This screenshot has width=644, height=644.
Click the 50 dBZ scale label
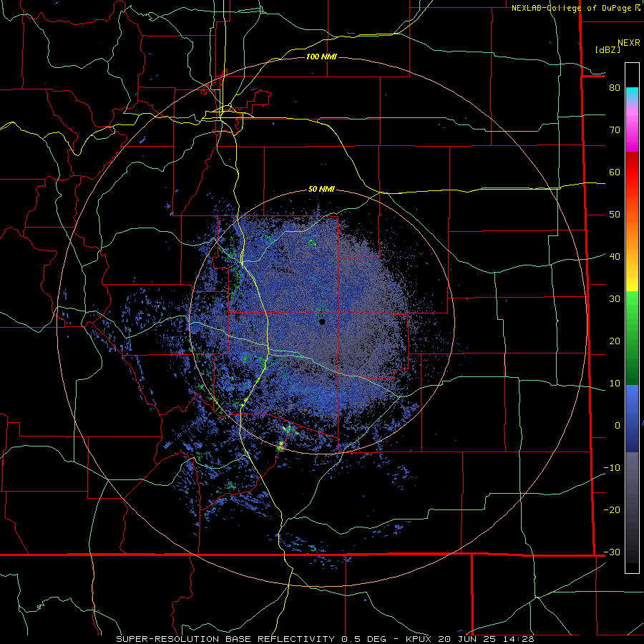(615, 215)
